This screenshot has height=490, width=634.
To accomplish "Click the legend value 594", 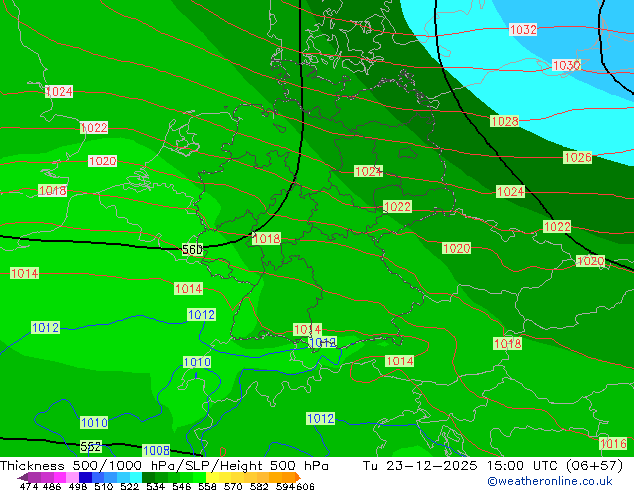I will point(285,486).
